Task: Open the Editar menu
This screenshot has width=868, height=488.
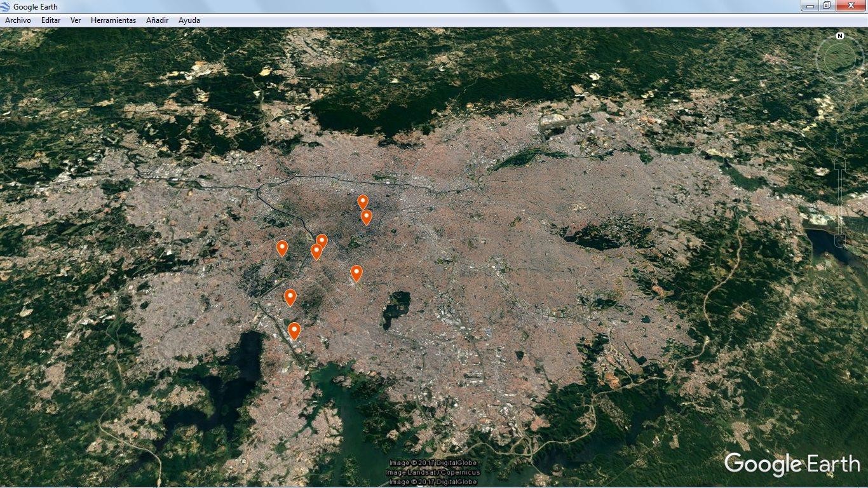Action: (x=51, y=20)
